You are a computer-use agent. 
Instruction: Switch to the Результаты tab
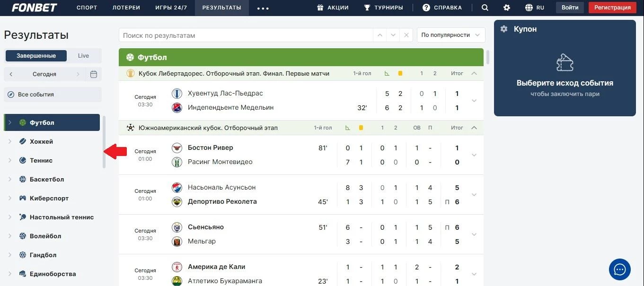click(x=221, y=7)
